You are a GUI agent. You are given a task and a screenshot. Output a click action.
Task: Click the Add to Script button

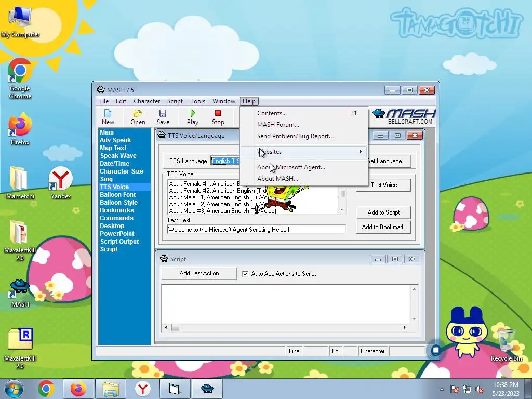[383, 212]
